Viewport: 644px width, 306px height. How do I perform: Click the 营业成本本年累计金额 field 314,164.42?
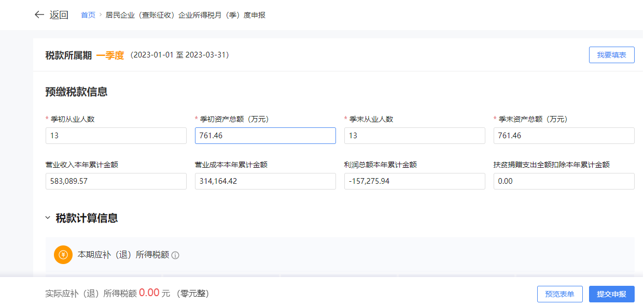point(265,181)
